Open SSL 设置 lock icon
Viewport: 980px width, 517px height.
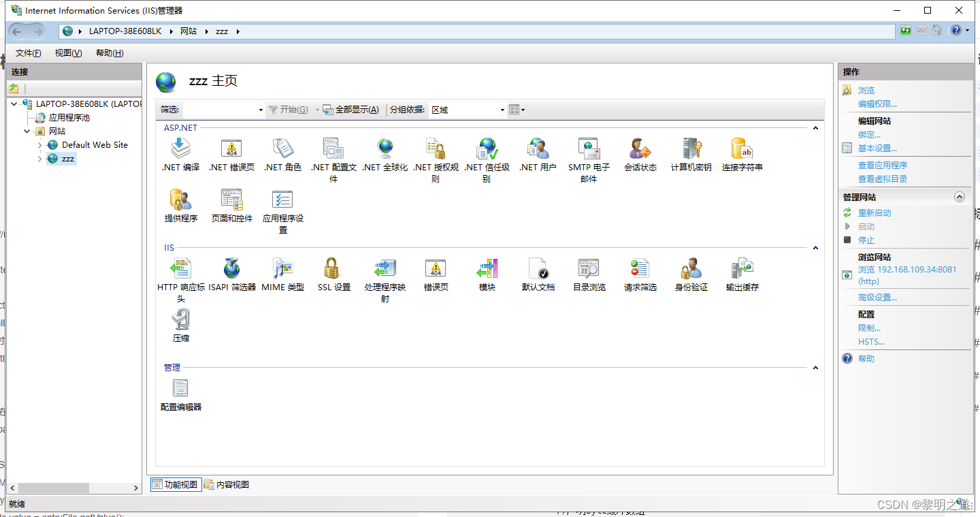coord(331,268)
